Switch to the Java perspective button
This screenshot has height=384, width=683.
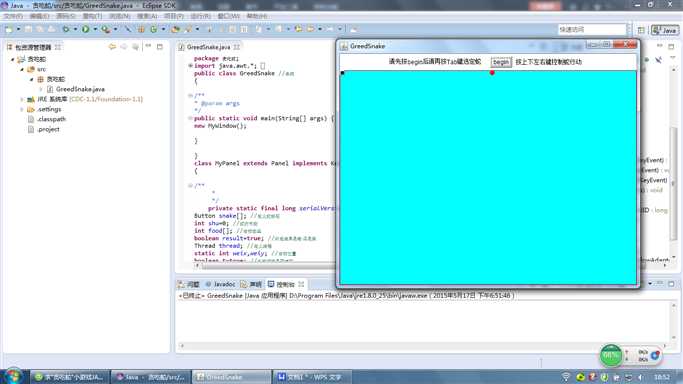coord(665,30)
